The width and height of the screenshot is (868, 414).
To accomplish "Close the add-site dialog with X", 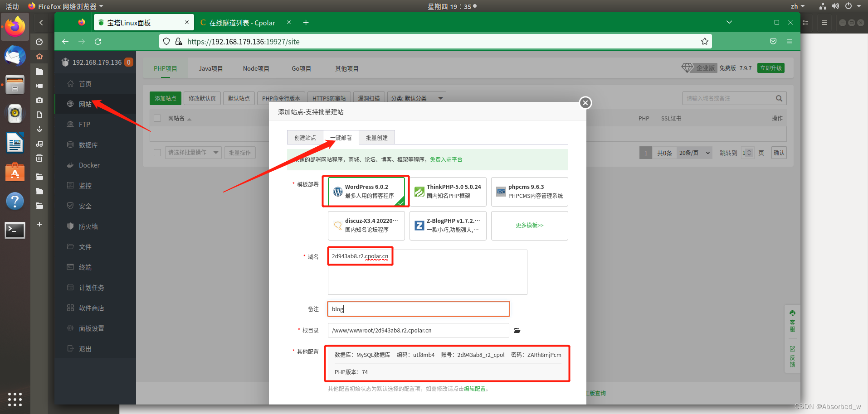I will click(585, 103).
